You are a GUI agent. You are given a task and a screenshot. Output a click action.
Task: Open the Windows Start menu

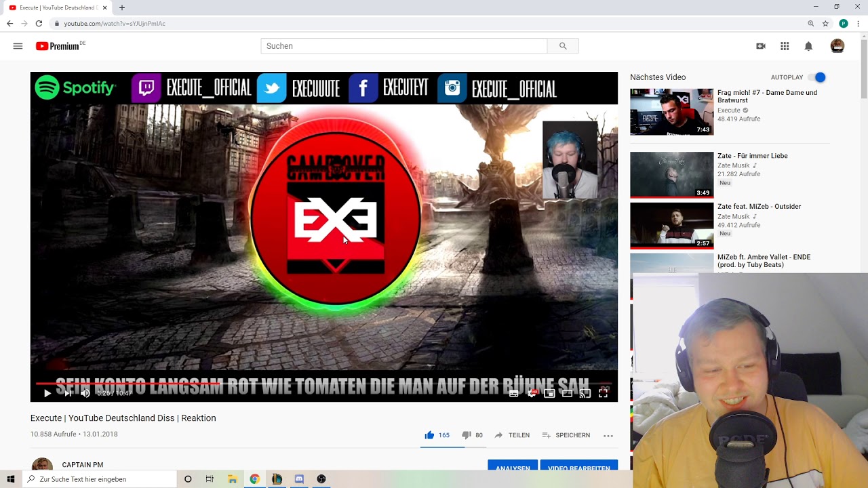click(10, 479)
